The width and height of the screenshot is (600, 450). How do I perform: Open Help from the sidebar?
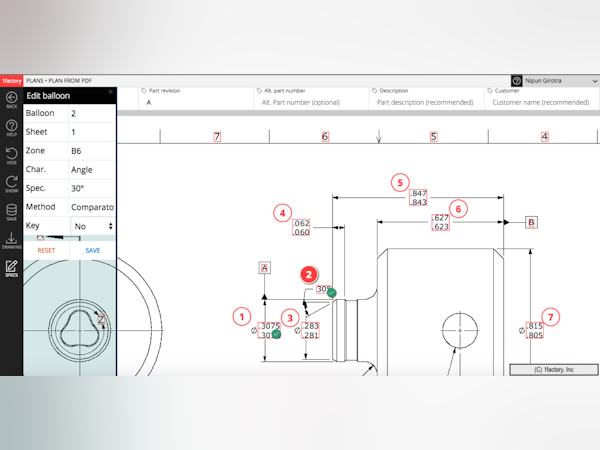click(x=11, y=128)
